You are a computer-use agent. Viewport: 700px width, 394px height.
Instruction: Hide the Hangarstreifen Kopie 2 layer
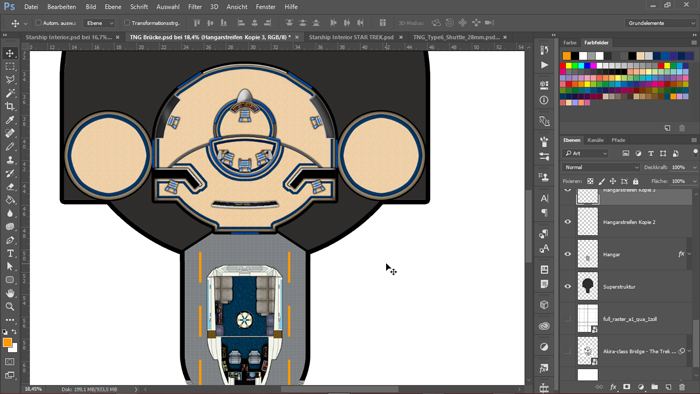[x=568, y=222]
